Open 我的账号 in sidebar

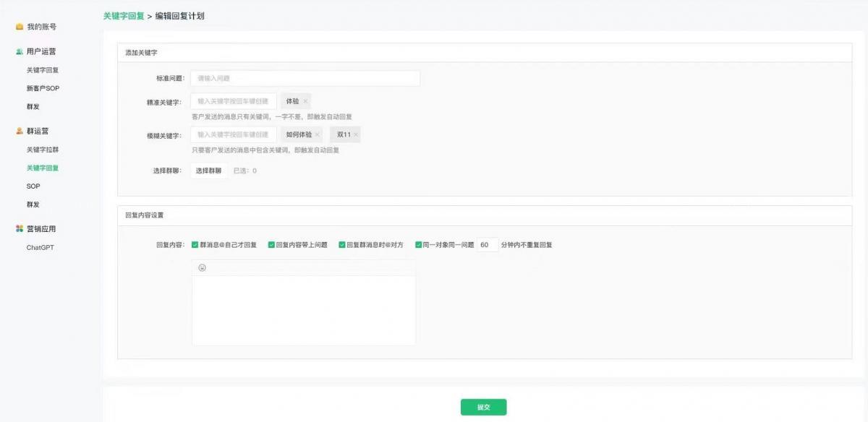41,27
